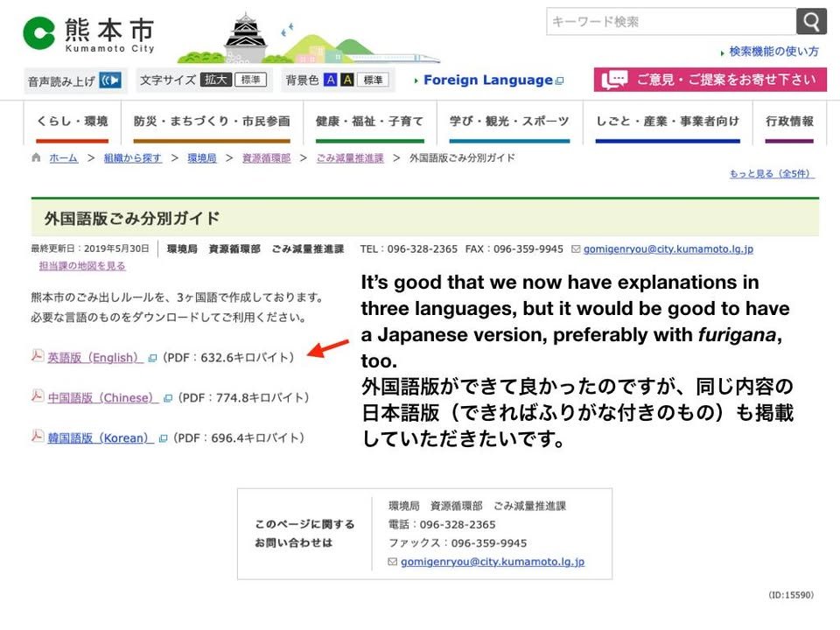Open the Foreign Language link

pos(487,80)
